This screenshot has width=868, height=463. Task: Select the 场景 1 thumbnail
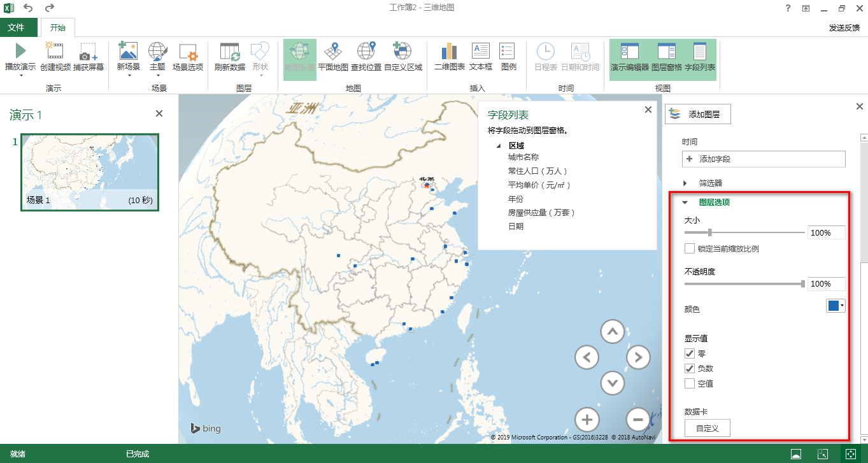(x=89, y=171)
